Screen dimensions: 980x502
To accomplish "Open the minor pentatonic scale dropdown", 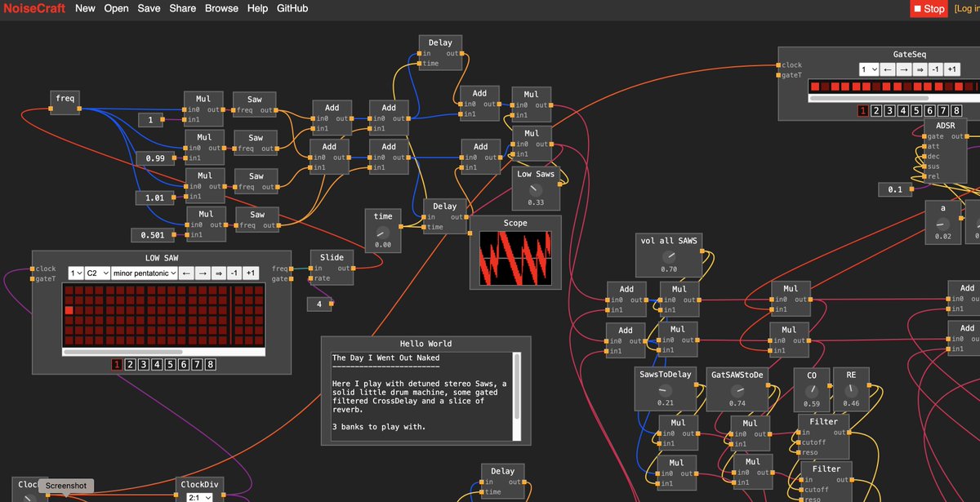I will tap(144, 273).
